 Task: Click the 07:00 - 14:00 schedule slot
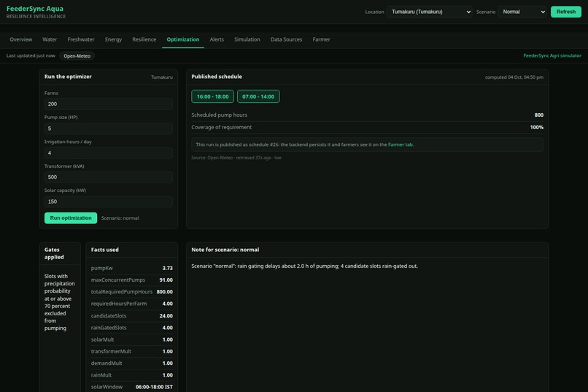(258, 96)
